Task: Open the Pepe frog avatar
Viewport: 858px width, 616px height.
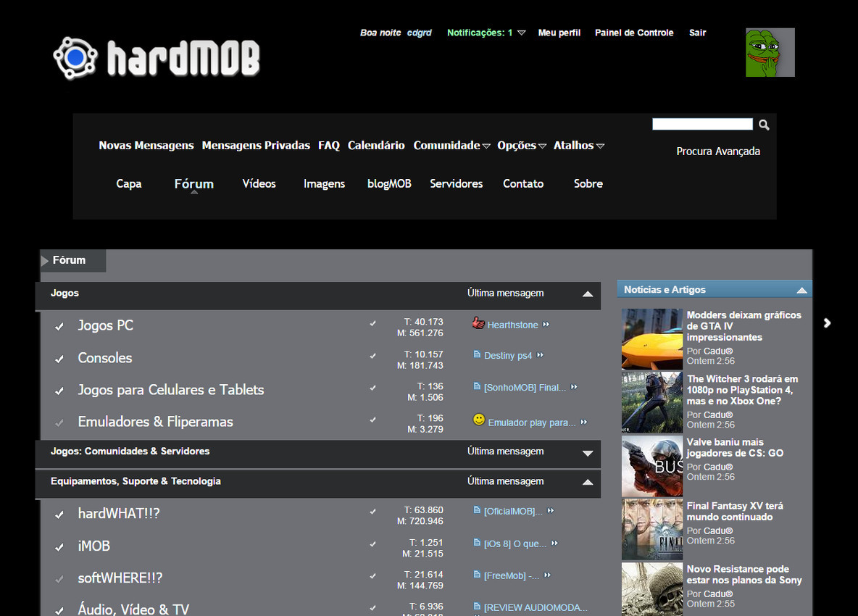Action: point(770,52)
